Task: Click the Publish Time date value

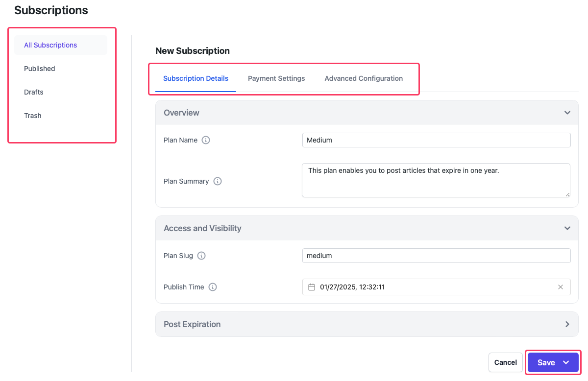Action: click(x=352, y=287)
